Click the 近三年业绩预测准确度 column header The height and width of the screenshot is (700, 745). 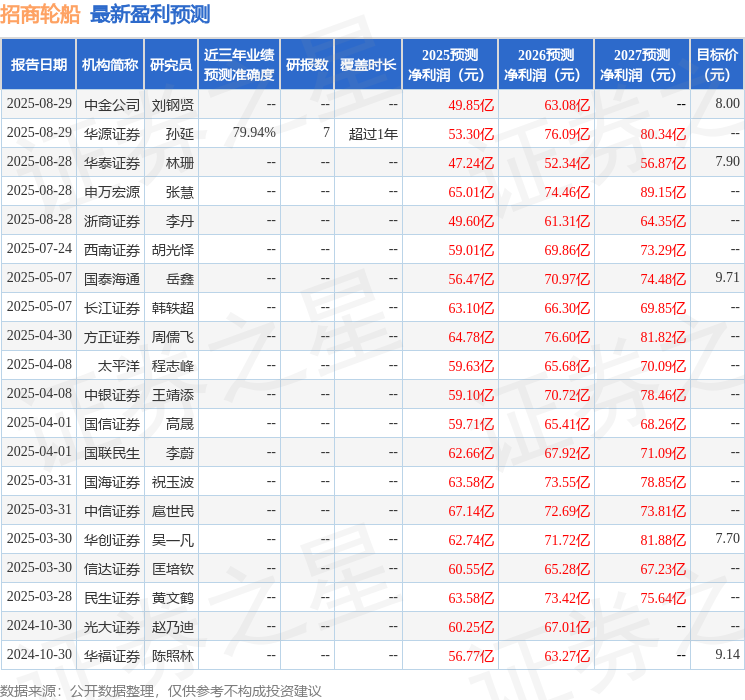[x=239, y=64]
